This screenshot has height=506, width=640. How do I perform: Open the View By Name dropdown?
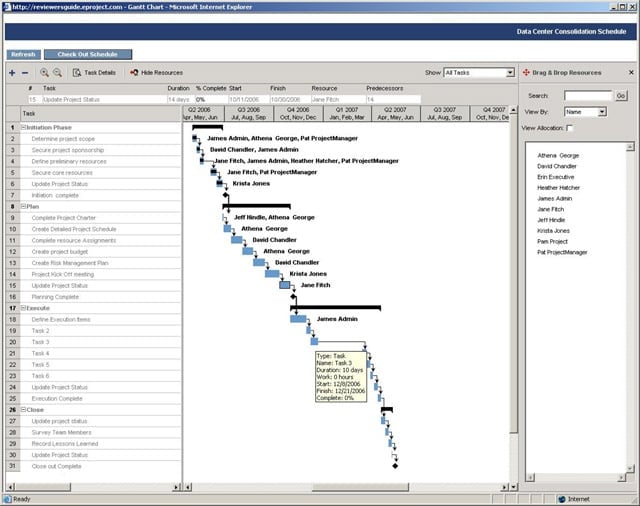tap(602, 112)
